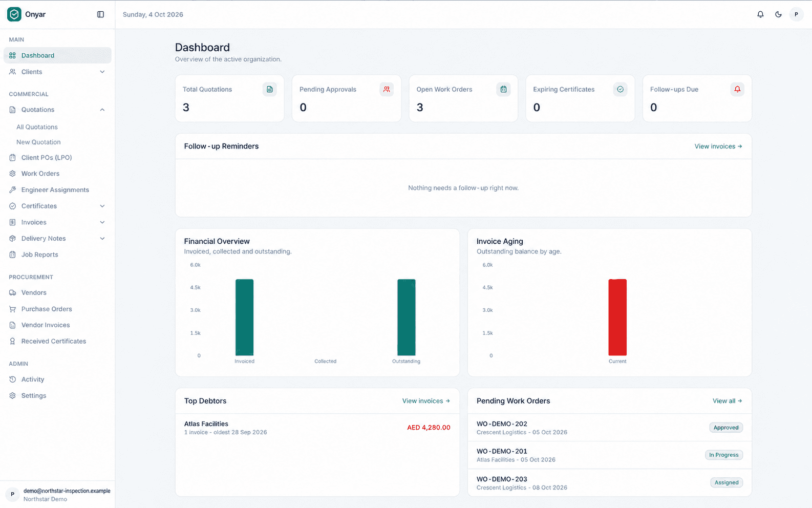This screenshot has height=508, width=812.
Task: Click the Outstanding bar in Financial Overview
Action: 407,317
